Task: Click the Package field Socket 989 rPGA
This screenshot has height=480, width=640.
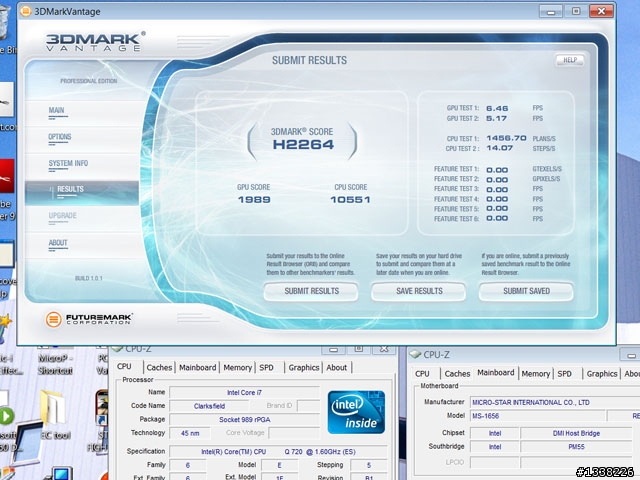Action: (x=244, y=419)
